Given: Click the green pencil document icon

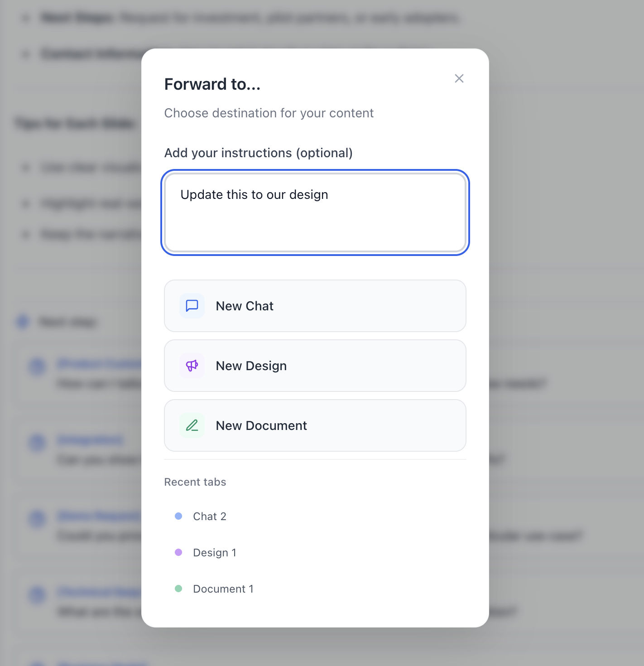Looking at the screenshot, I should pyautogui.click(x=192, y=425).
